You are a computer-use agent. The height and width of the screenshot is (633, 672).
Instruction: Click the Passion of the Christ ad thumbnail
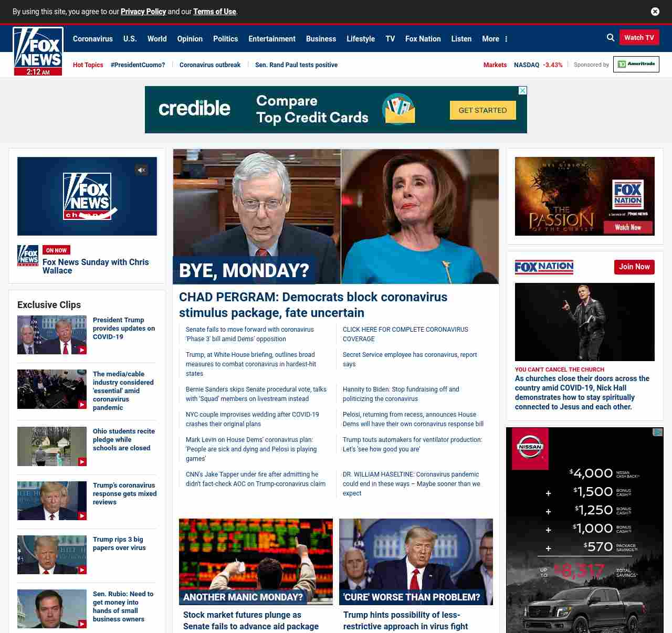click(x=584, y=196)
